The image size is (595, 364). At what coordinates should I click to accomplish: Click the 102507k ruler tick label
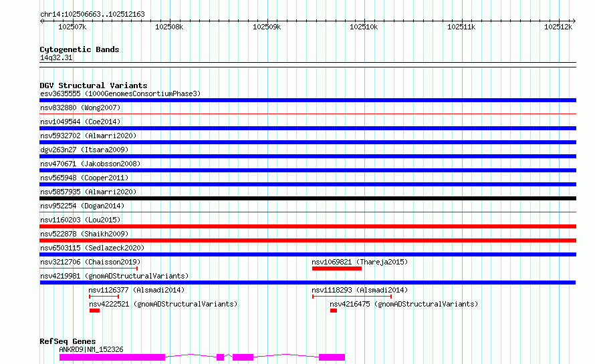[x=72, y=27]
